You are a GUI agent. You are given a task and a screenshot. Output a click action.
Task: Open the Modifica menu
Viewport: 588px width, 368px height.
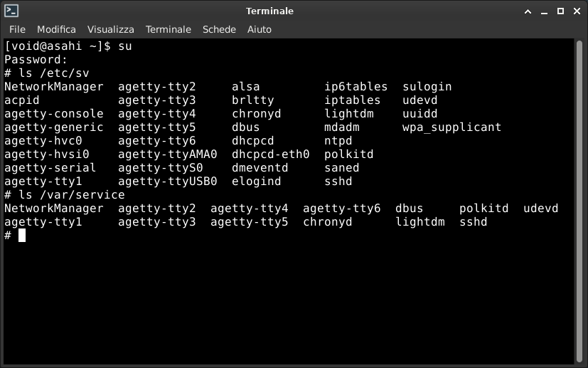click(56, 29)
